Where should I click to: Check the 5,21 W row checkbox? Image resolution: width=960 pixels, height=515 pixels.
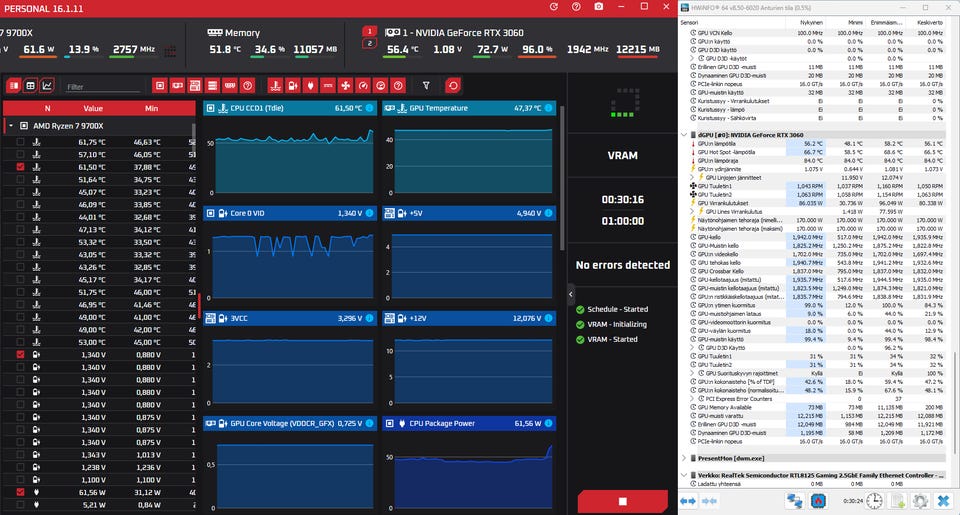(20, 505)
